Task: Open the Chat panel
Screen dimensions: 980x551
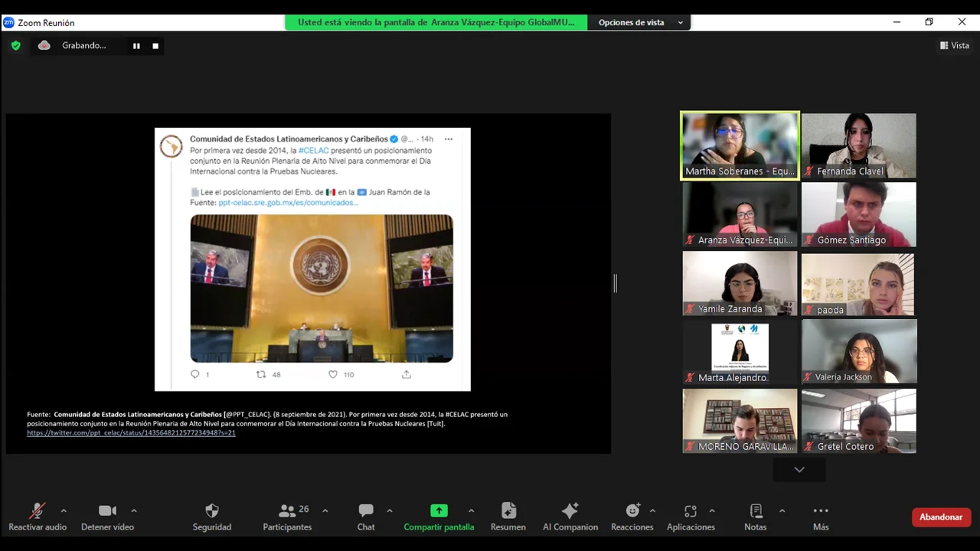Action: (x=366, y=511)
